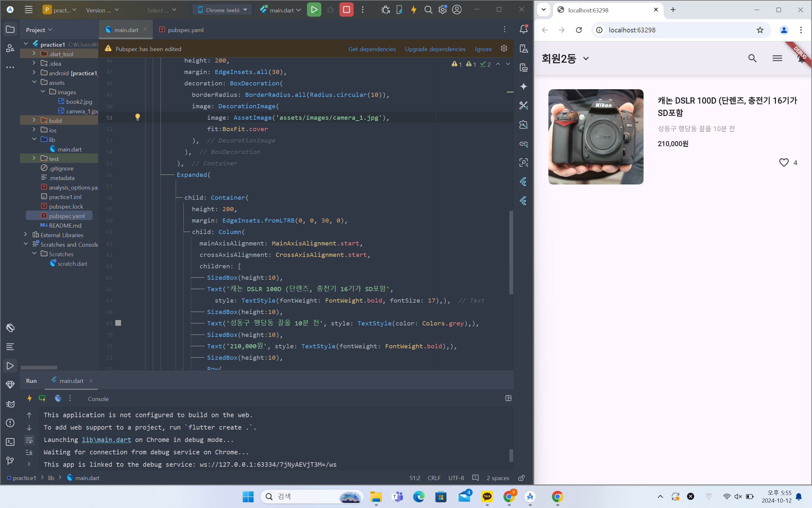Select camera_1.jpg in project tree

78,111
